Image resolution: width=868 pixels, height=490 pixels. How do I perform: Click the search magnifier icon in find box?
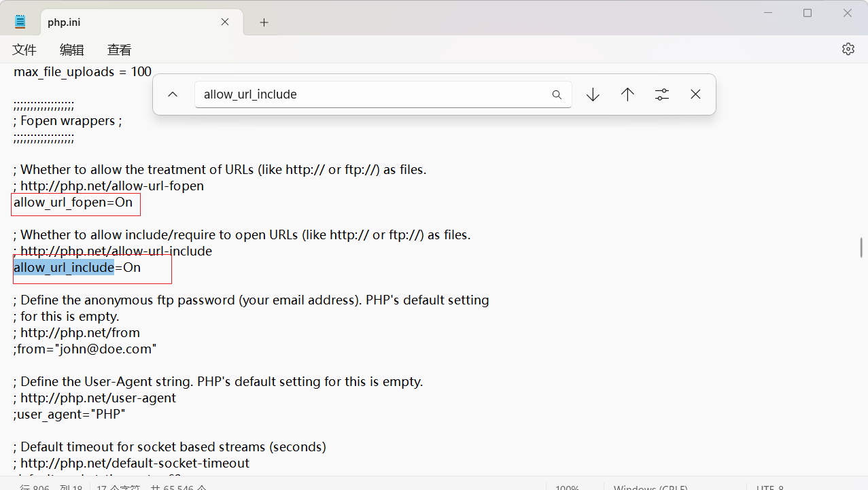click(x=557, y=95)
